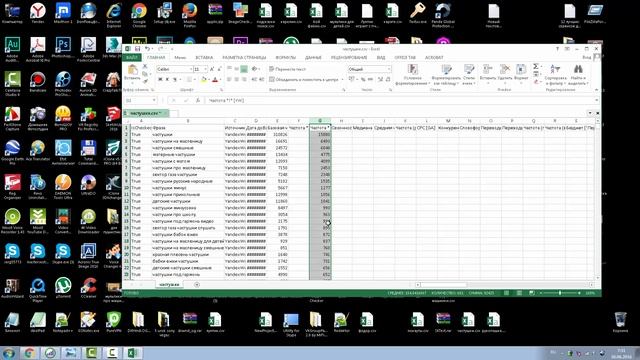Click the Borders icon in font group
The width and height of the screenshot is (640, 360).
[x=189, y=80]
